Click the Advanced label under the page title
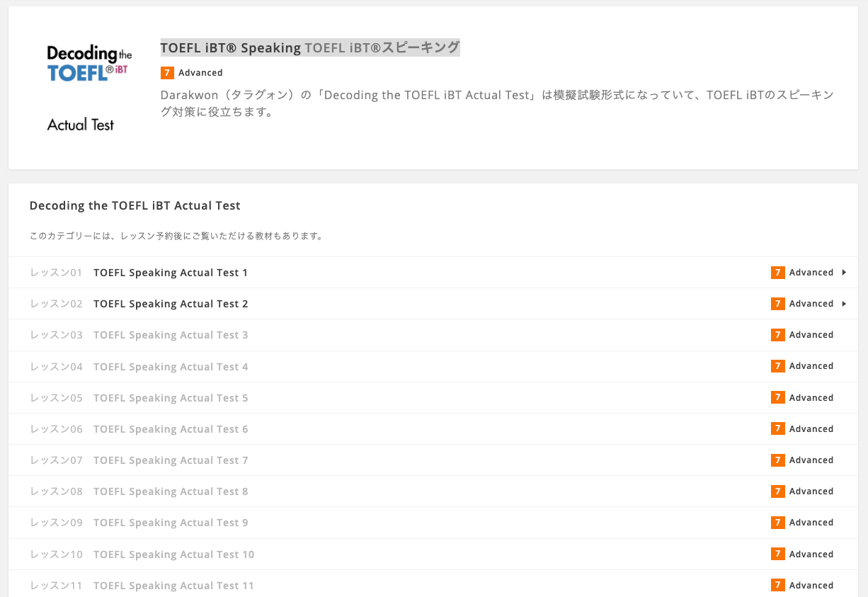The height and width of the screenshot is (597, 868). click(200, 73)
